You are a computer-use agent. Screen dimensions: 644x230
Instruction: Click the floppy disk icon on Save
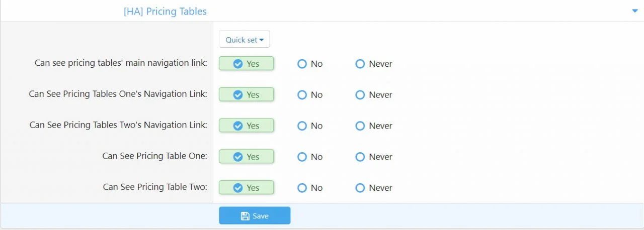click(245, 216)
